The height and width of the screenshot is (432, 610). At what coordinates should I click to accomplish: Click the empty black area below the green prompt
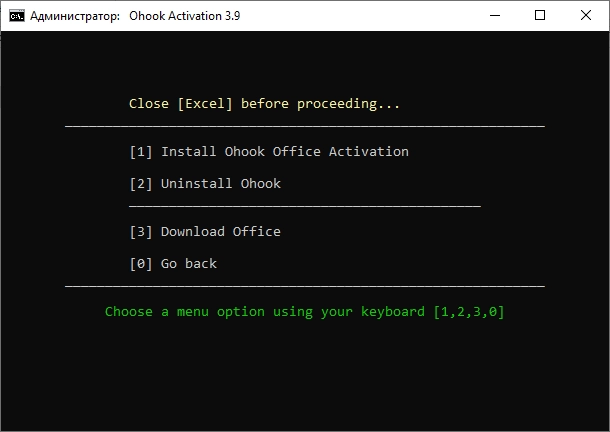click(x=305, y=375)
